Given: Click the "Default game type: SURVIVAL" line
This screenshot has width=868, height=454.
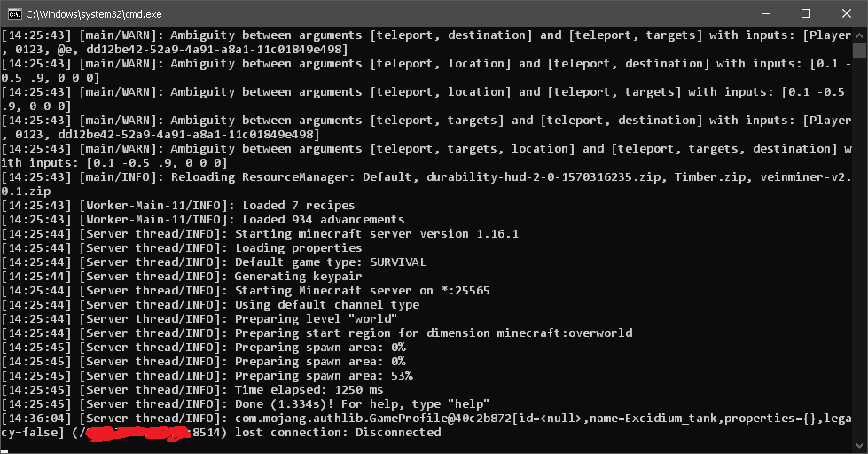Looking at the screenshot, I should 330,262.
